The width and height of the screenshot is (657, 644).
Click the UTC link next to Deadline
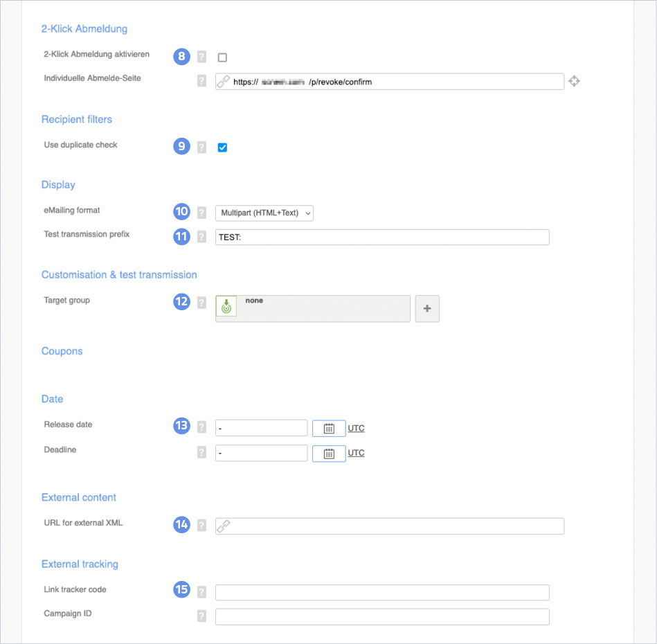356,453
